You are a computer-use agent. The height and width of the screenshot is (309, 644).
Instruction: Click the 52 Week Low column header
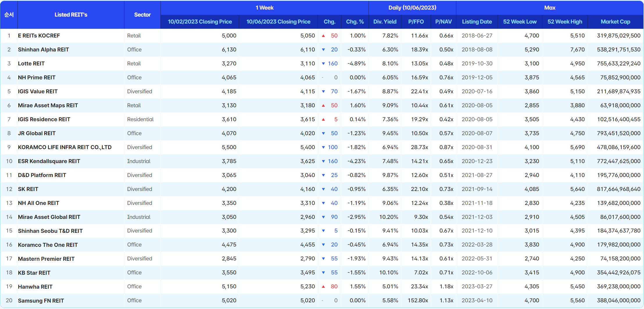(520, 22)
